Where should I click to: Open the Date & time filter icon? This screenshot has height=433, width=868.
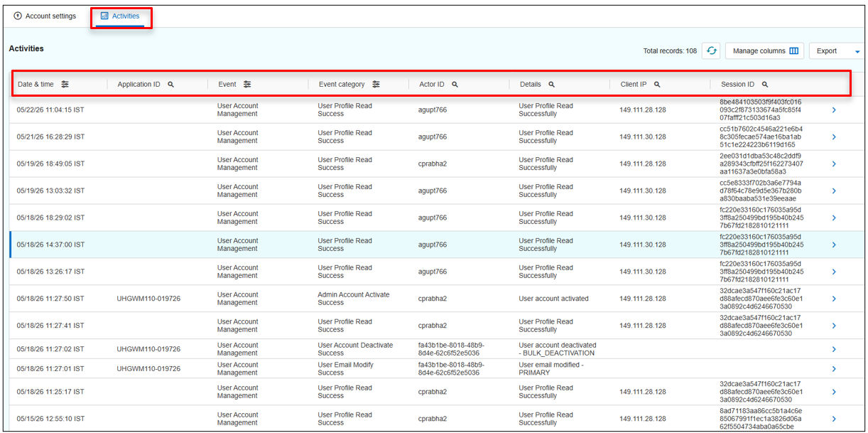65,84
